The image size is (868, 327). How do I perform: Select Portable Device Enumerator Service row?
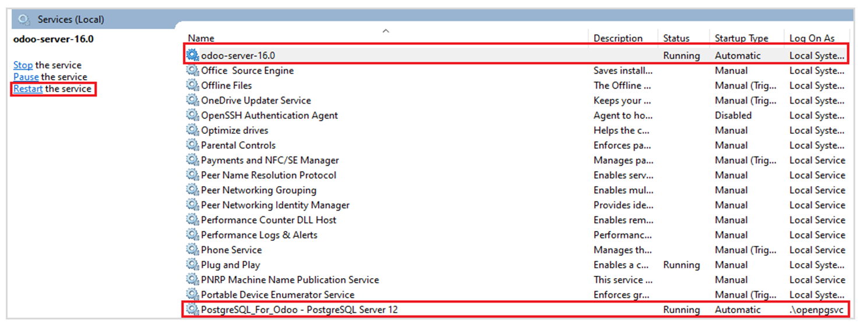pos(277,295)
